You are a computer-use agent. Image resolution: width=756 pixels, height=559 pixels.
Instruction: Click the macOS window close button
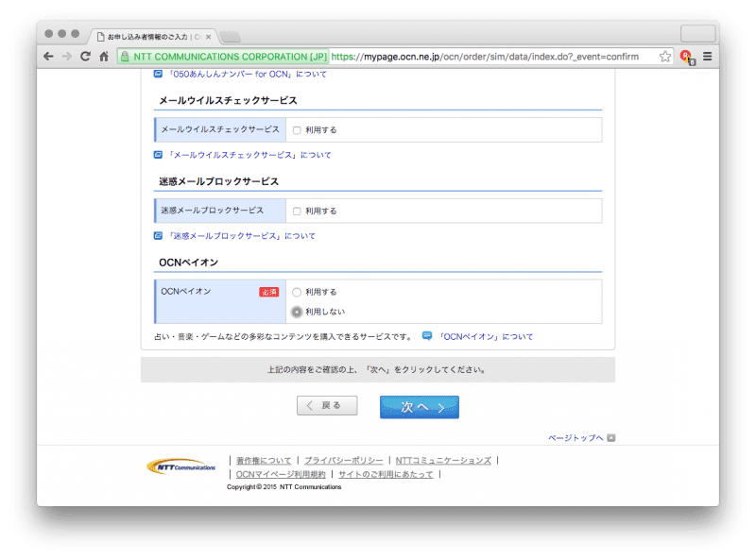coord(49,33)
